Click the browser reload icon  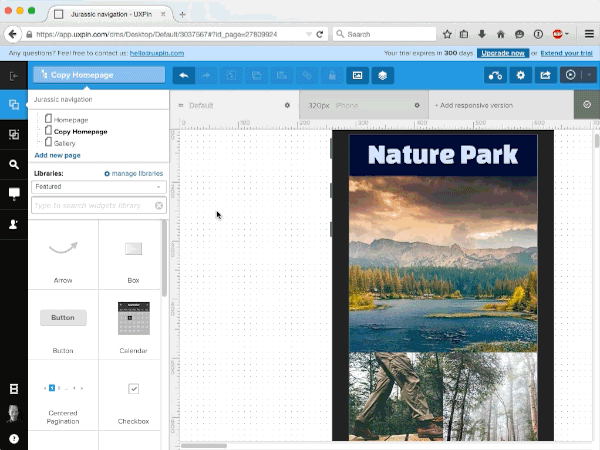click(x=320, y=34)
